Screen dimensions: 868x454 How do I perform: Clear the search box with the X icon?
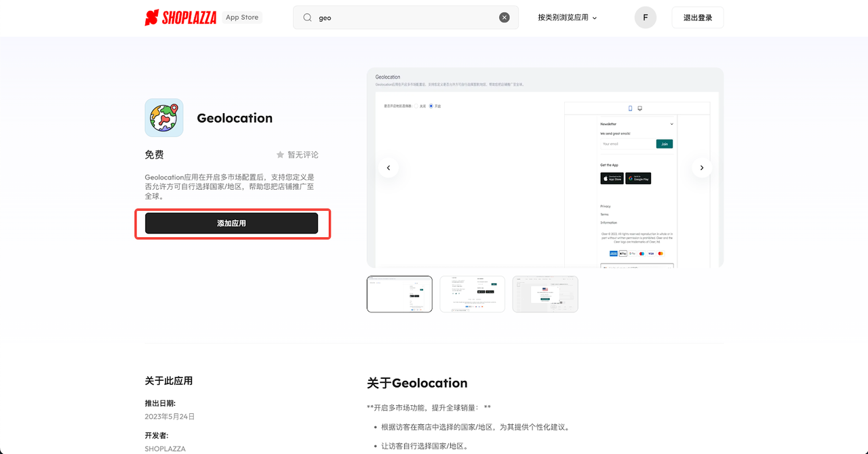504,17
